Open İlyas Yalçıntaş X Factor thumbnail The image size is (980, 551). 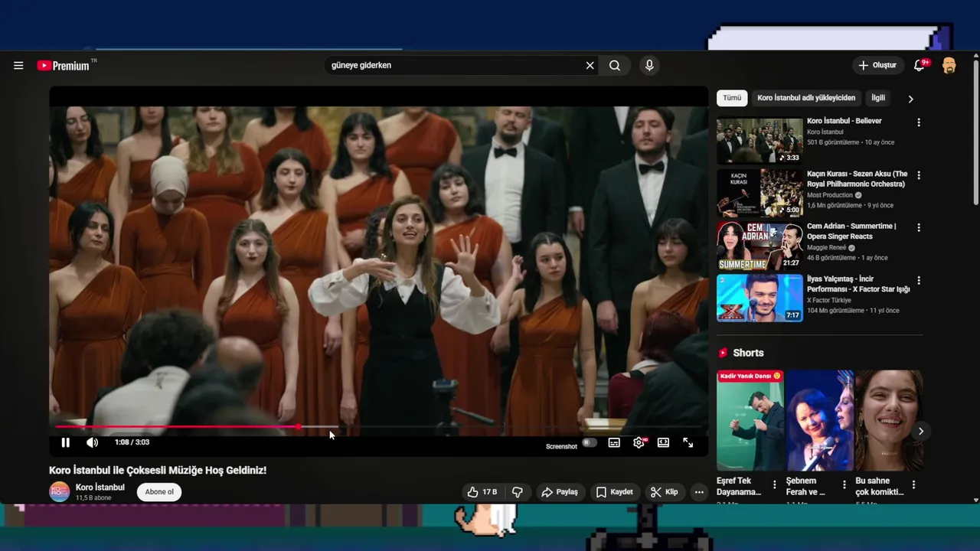[759, 298]
